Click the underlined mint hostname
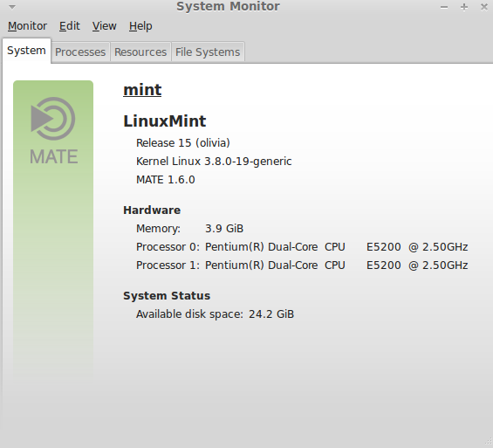The image size is (493, 448). 142,90
